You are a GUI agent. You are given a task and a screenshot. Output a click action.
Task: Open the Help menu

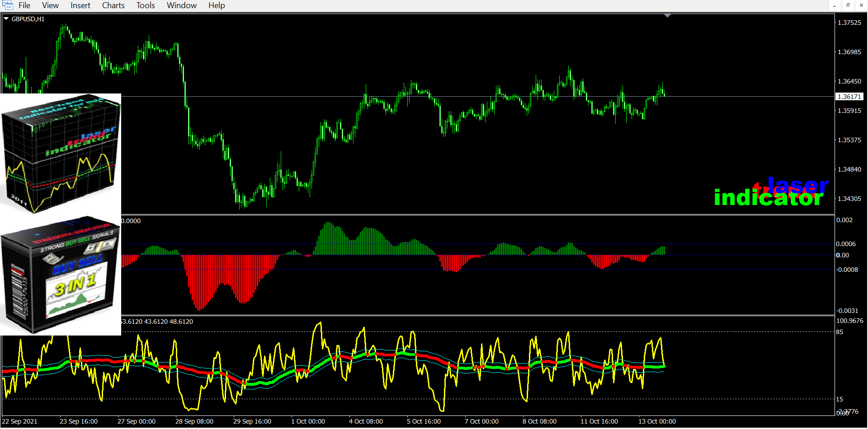click(x=217, y=5)
